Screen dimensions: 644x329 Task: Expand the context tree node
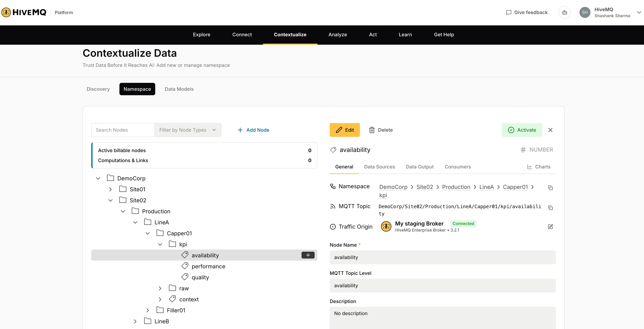pos(160,299)
